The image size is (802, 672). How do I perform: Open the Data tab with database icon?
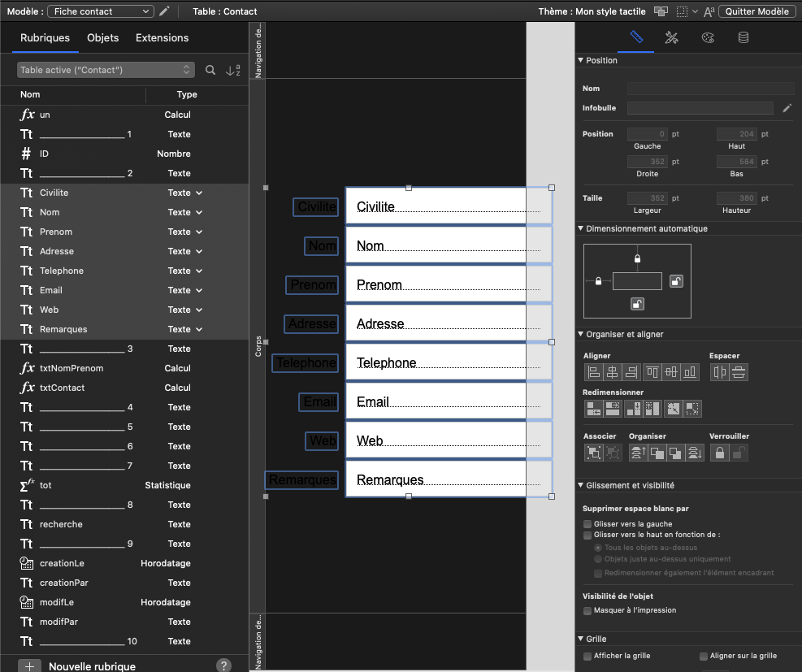(x=743, y=37)
